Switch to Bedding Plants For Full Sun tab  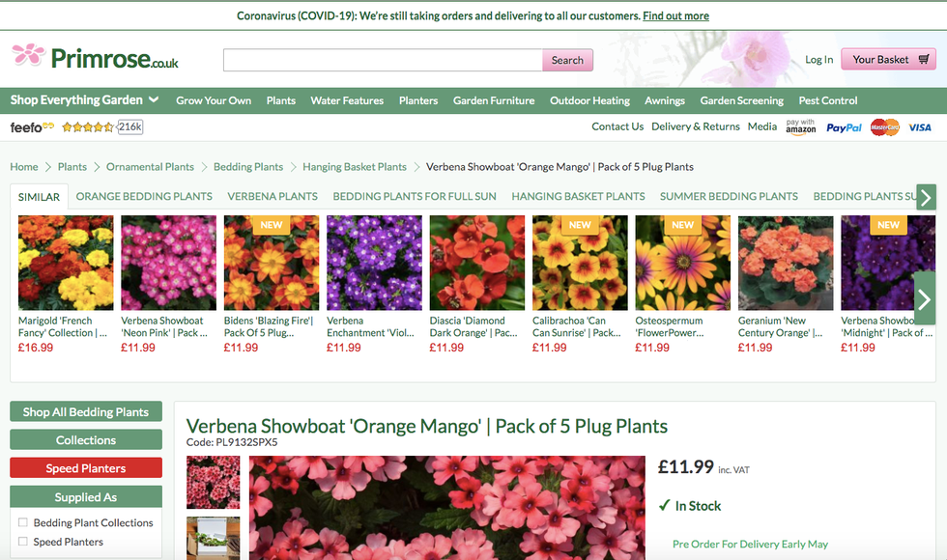coord(415,197)
